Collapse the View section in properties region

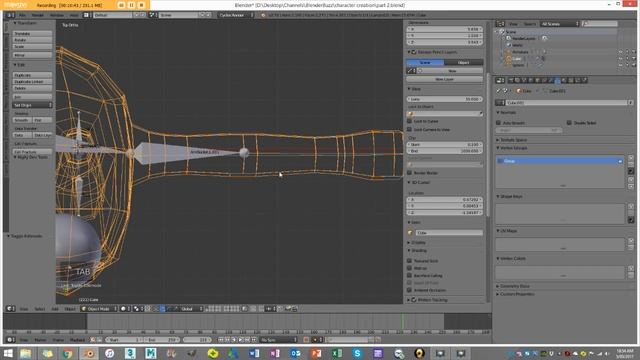(414, 89)
